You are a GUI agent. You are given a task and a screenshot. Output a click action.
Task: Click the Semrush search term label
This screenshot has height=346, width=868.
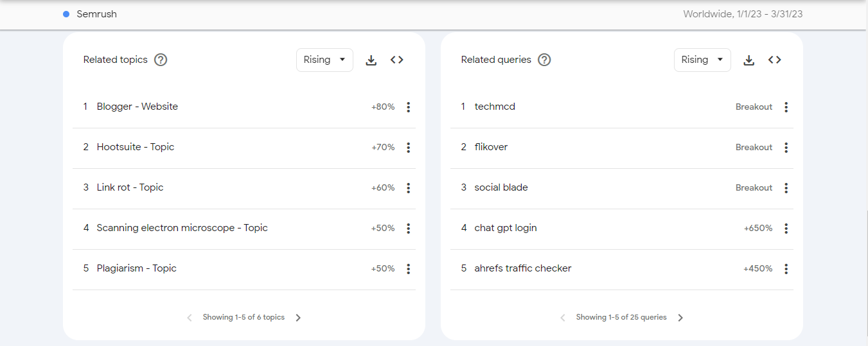(x=96, y=14)
